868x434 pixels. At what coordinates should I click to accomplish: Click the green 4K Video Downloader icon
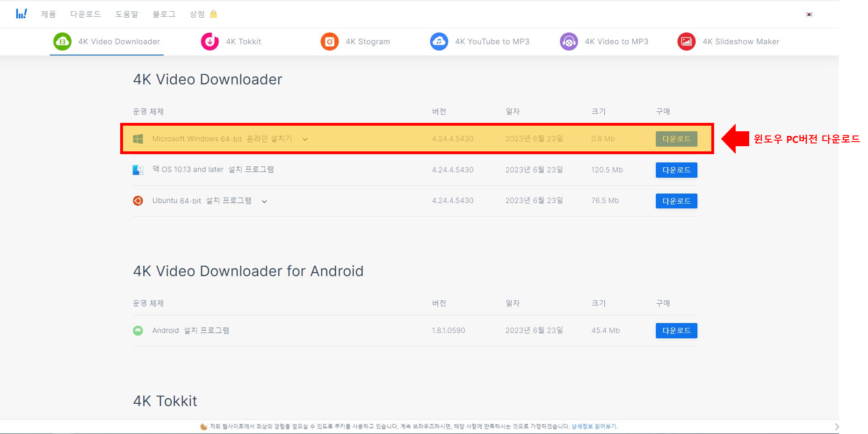pyautogui.click(x=62, y=42)
